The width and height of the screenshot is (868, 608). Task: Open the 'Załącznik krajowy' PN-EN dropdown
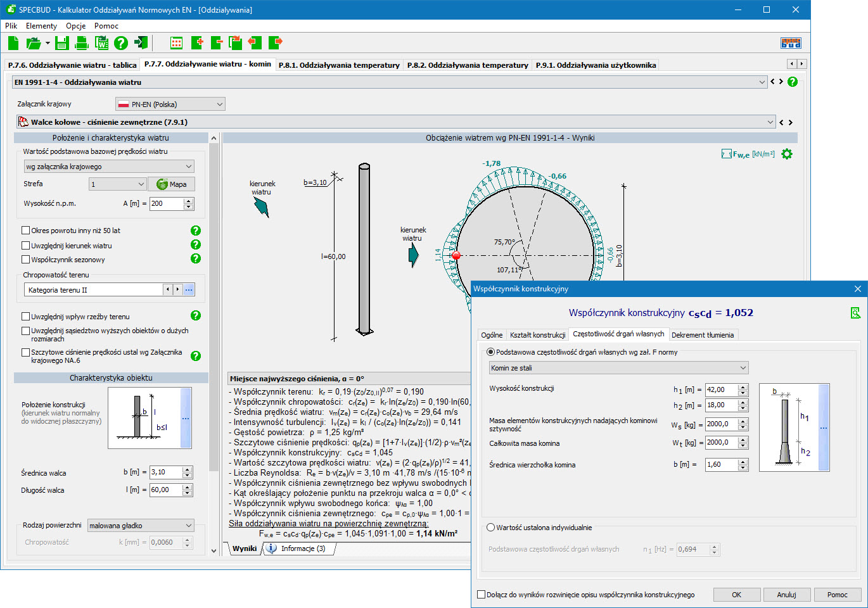[x=170, y=104]
